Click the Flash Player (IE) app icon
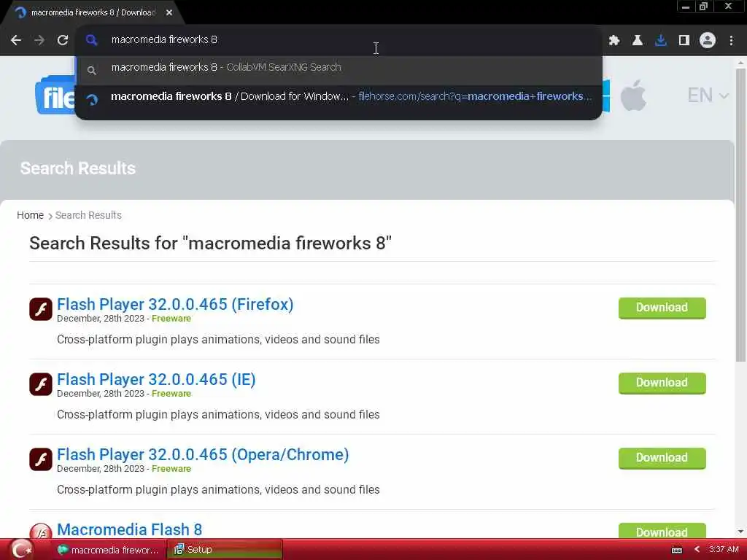The height and width of the screenshot is (560, 747). [x=41, y=384]
